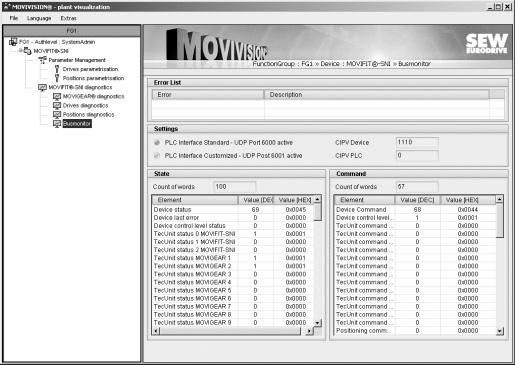Image resolution: width=515 pixels, height=365 pixels.
Task: Click State table horizontal scrollbar thumb
Action: pyautogui.click(x=230, y=331)
